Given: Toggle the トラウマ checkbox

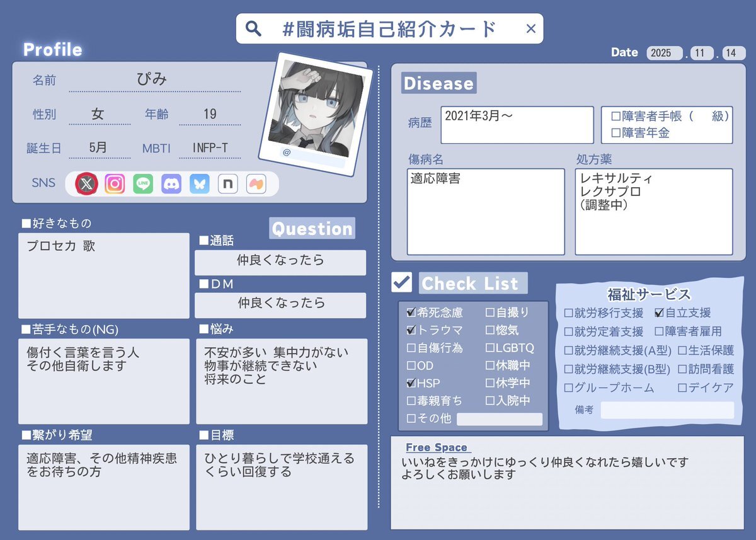Looking at the screenshot, I should (x=411, y=330).
